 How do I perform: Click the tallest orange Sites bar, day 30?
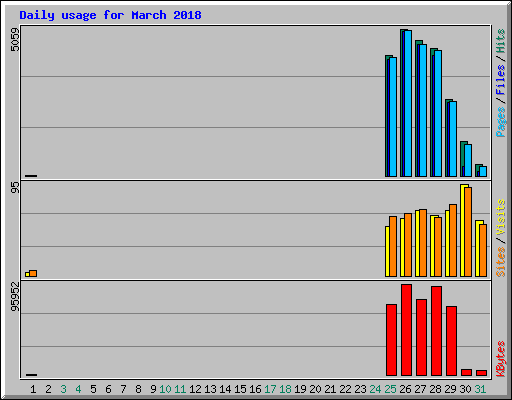coord(468,232)
